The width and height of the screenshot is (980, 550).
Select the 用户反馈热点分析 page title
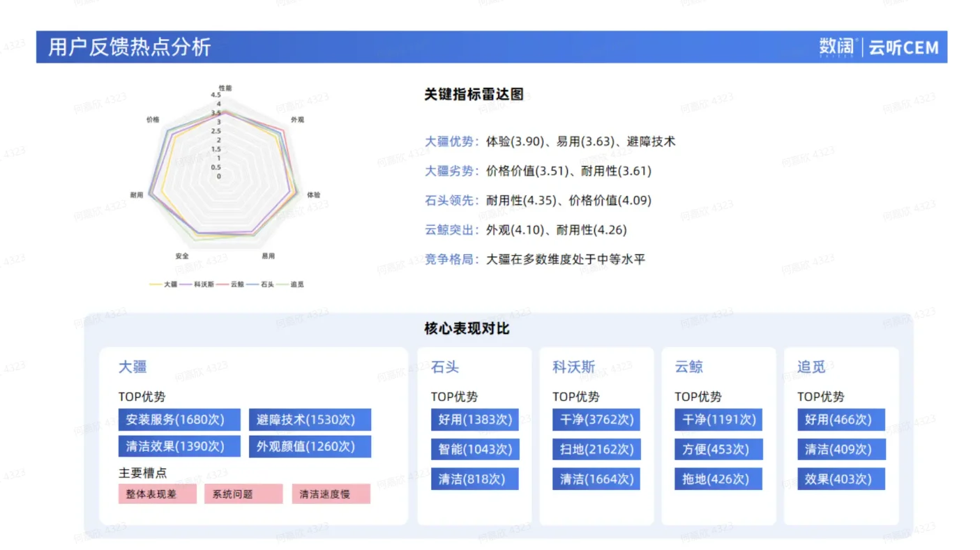[x=129, y=47]
